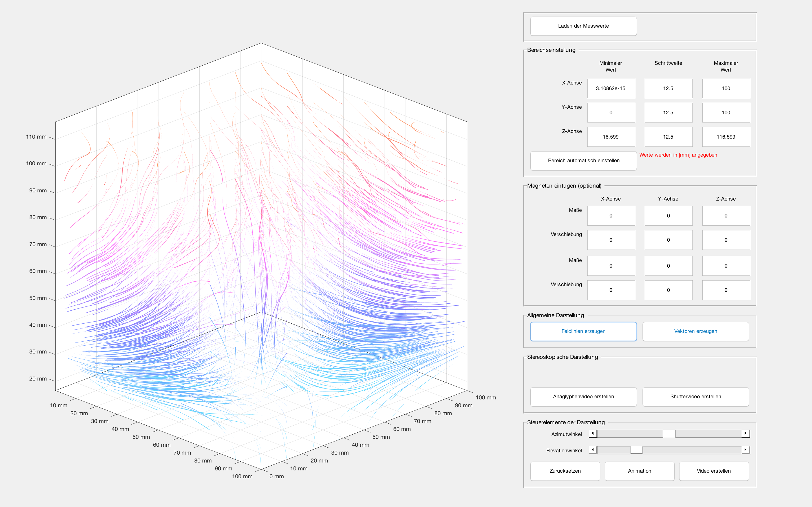This screenshot has width=812, height=507.
Task: Click Bereich automatisch einstellen button
Action: tap(583, 161)
